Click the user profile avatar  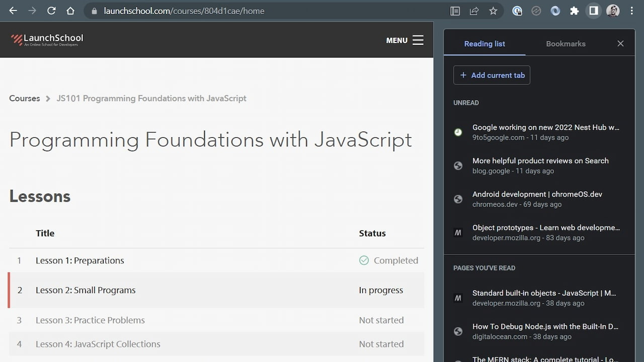(613, 11)
